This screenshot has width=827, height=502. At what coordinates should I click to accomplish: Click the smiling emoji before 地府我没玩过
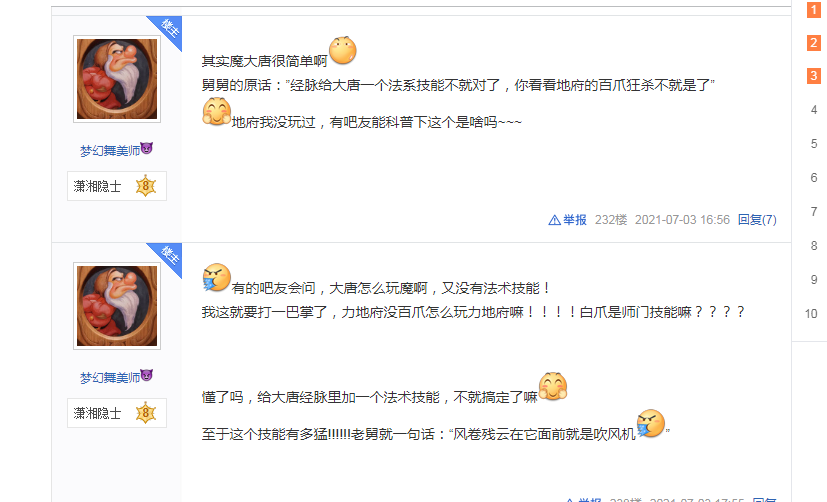pos(217,111)
